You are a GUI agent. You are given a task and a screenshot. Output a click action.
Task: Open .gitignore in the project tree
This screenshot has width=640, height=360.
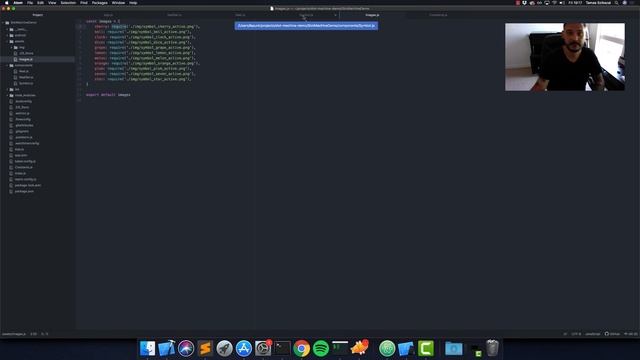[x=22, y=131]
